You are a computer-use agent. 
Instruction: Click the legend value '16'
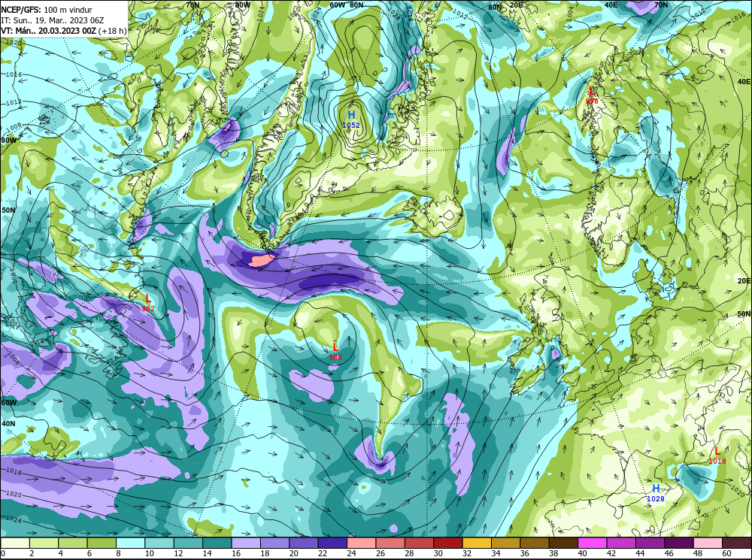click(x=235, y=554)
